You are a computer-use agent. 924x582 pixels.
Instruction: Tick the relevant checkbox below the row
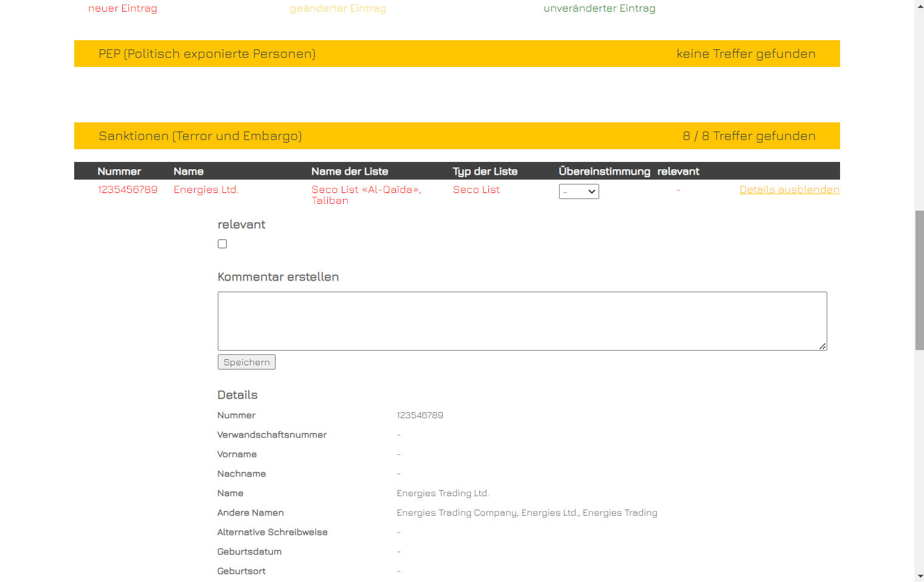[223, 244]
